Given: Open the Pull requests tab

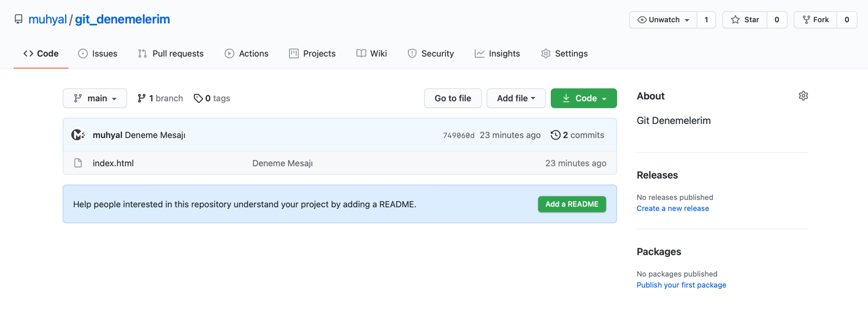Looking at the screenshot, I should click(x=171, y=53).
